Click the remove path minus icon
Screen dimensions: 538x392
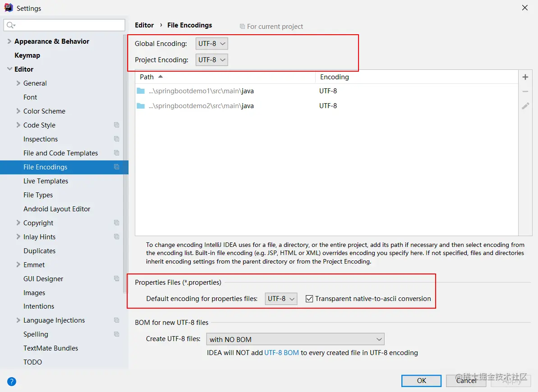[x=525, y=91]
